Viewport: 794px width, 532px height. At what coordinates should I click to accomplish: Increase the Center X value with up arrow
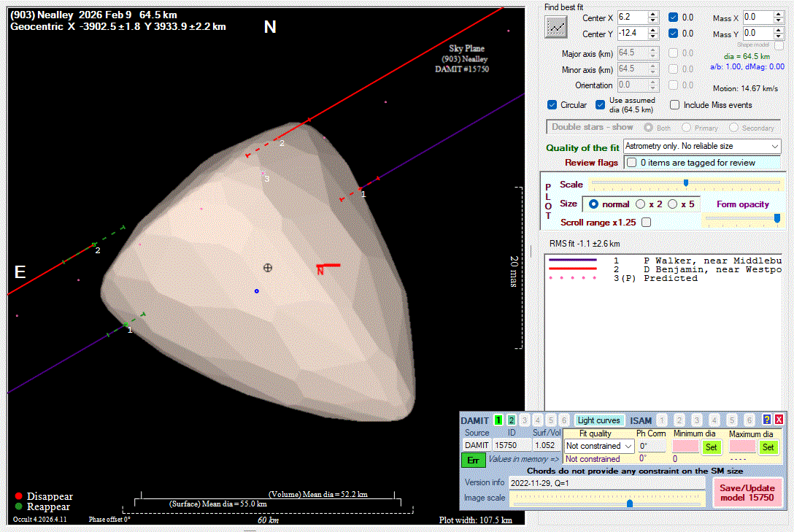pos(653,14)
